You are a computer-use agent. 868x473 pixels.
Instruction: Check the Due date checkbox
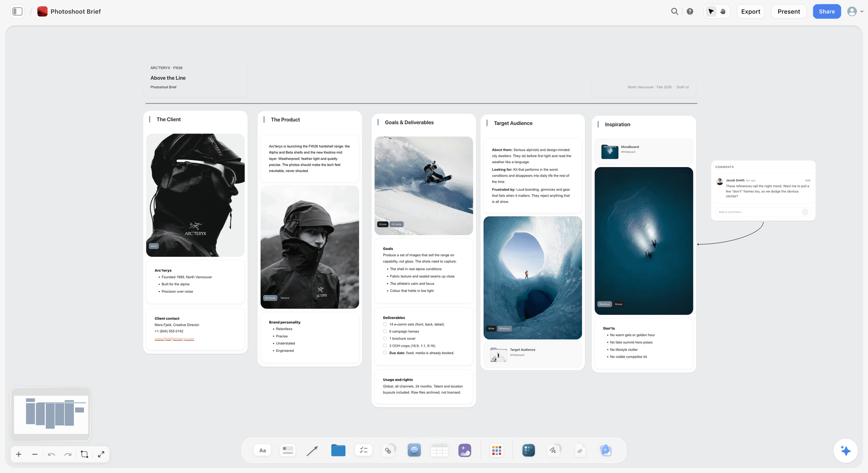[385, 353]
